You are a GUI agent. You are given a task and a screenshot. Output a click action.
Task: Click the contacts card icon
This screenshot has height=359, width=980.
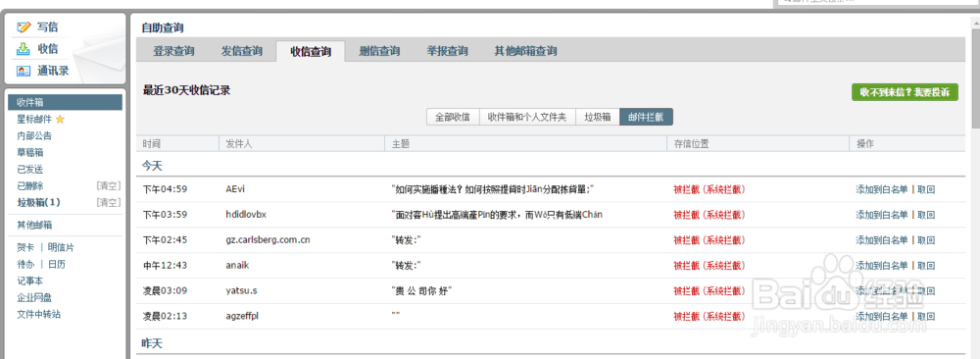24,71
